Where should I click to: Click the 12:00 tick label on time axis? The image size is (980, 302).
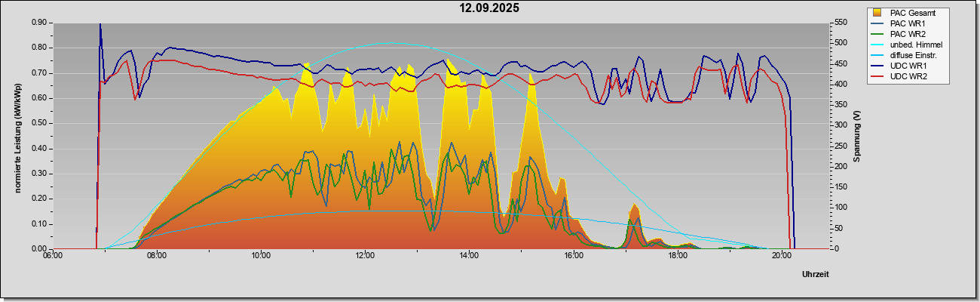(x=365, y=255)
